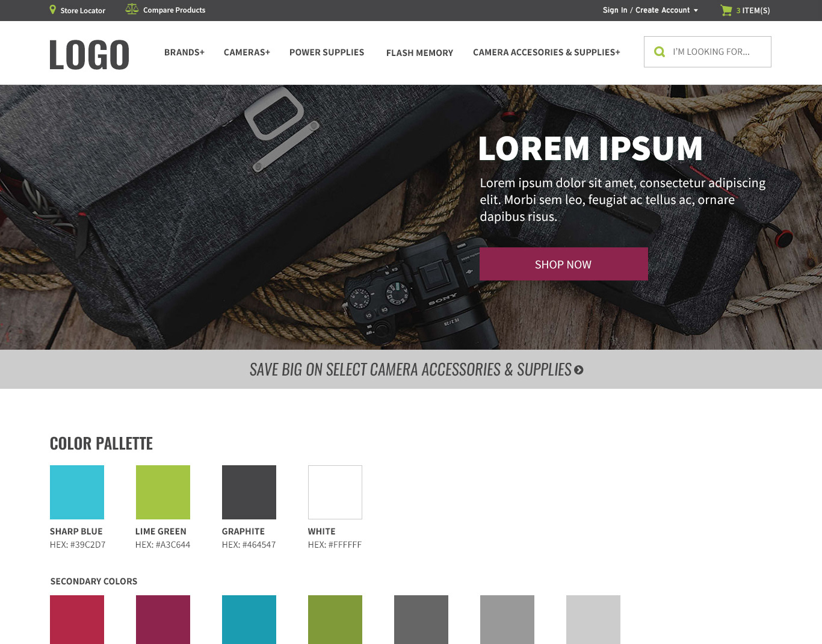
Task: Open the Flash Memory menu item
Action: [x=419, y=53]
